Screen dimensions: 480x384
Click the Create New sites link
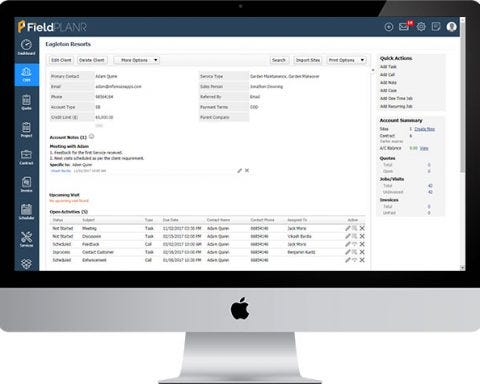coord(425,129)
